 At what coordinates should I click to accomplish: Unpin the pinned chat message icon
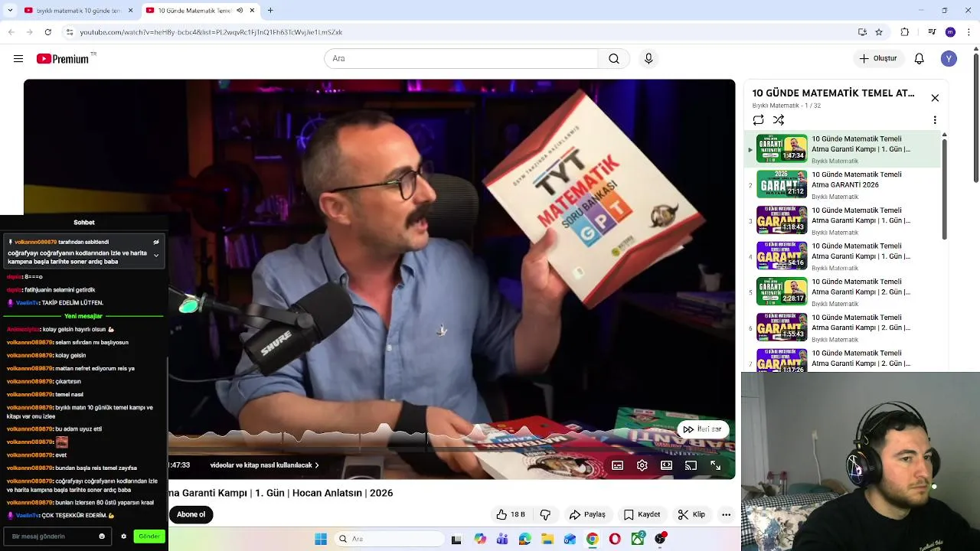(156, 242)
